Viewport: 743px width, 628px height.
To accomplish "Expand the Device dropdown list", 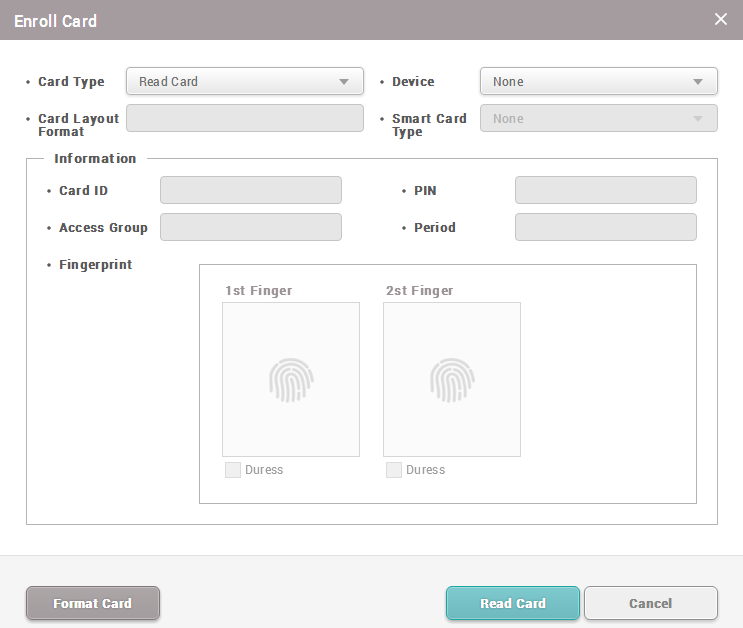I will tap(598, 82).
